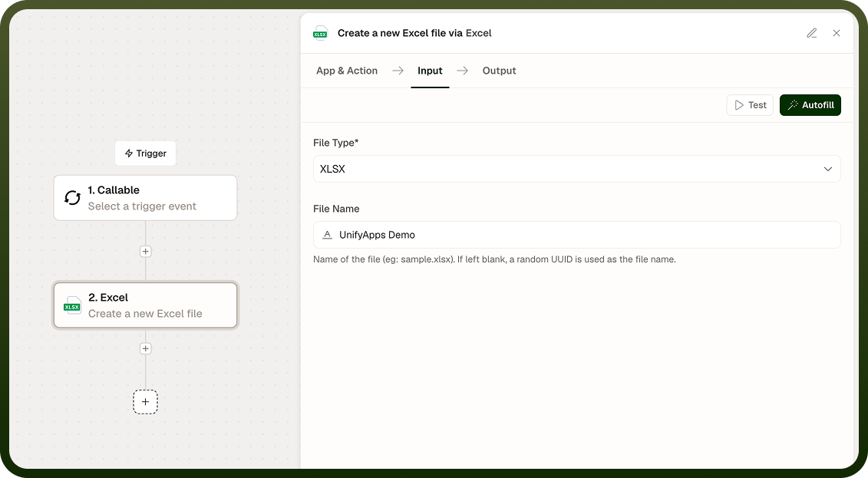868x478 pixels.
Task: Select the 2. Excel node
Action: (x=146, y=305)
